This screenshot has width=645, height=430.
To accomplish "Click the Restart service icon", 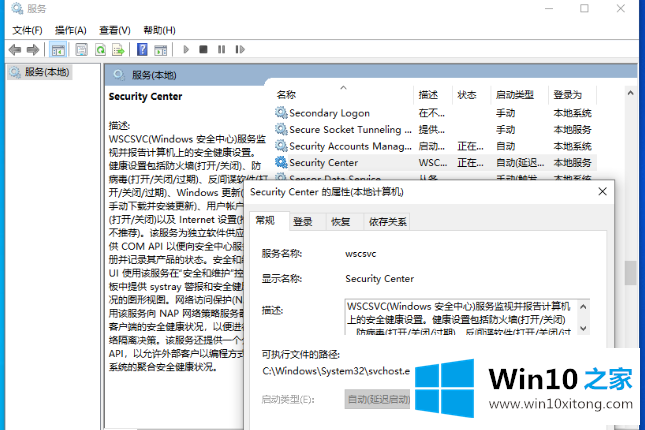I will pyautogui.click(x=240, y=50).
